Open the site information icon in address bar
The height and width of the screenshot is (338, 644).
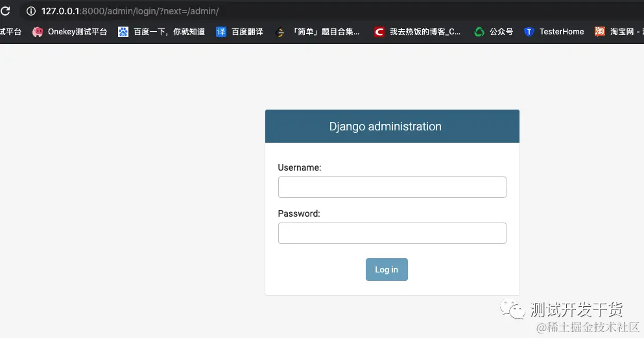[x=30, y=11]
